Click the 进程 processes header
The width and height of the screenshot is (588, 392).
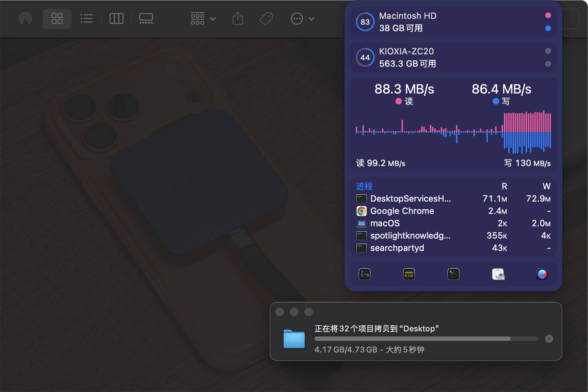click(x=364, y=186)
